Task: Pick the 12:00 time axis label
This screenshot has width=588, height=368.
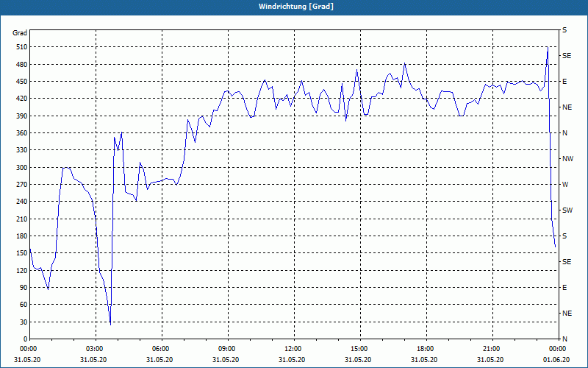Action: (295, 349)
